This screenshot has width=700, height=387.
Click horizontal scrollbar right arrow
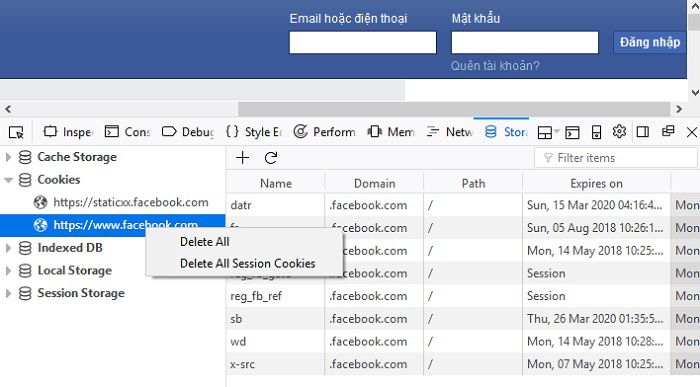point(679,109)
